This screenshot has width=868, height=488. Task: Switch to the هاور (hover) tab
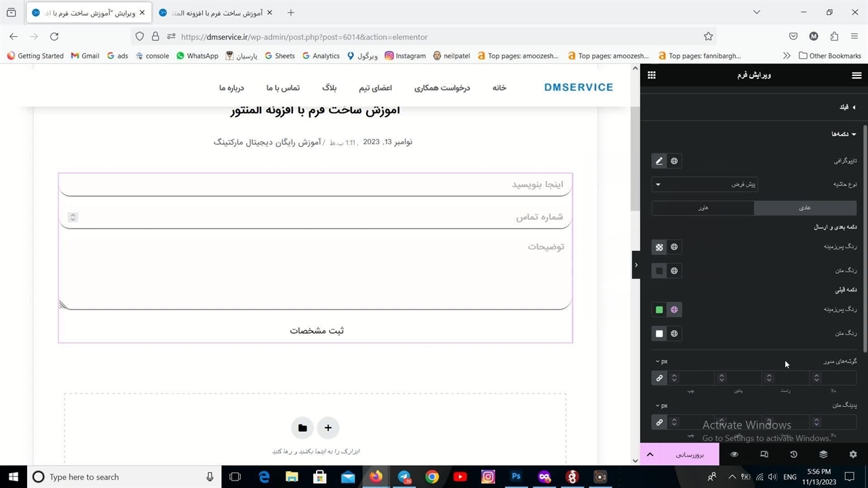[703, 208]
